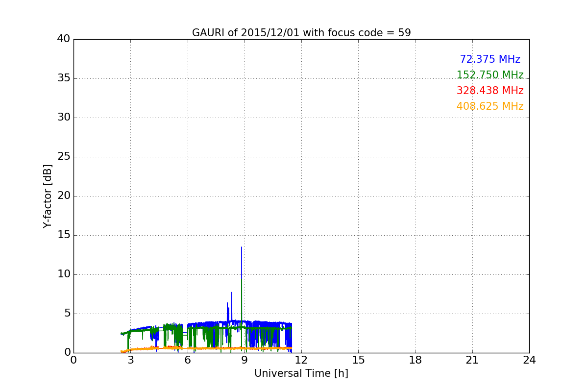Click the x-axis tick label 21
Viewport: 588px width, 392px height.
tap(472, 360)
